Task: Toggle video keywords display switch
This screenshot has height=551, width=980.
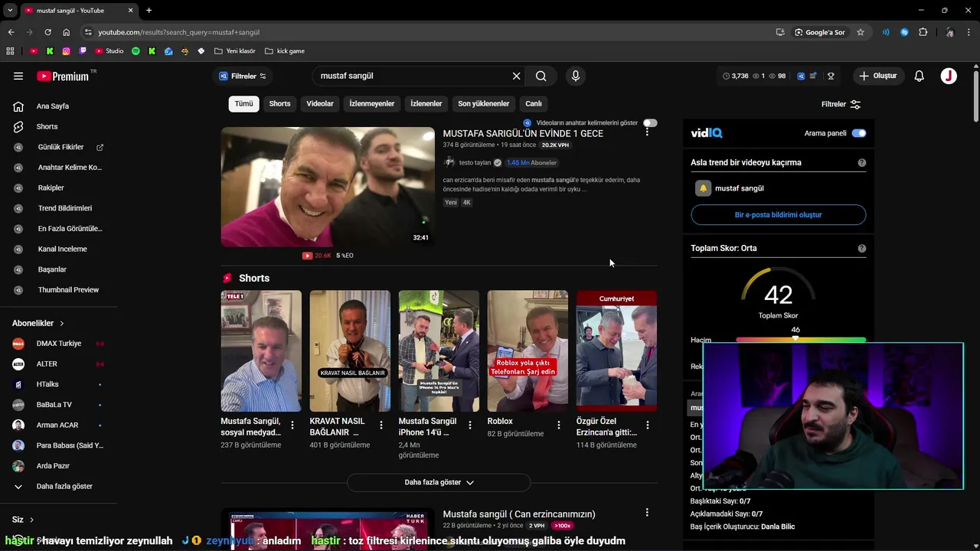Action: point(650,122)
